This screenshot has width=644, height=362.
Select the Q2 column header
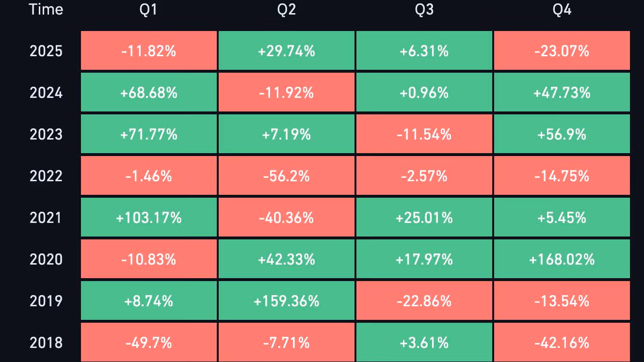pyautogui.click(x=286, y=10)
